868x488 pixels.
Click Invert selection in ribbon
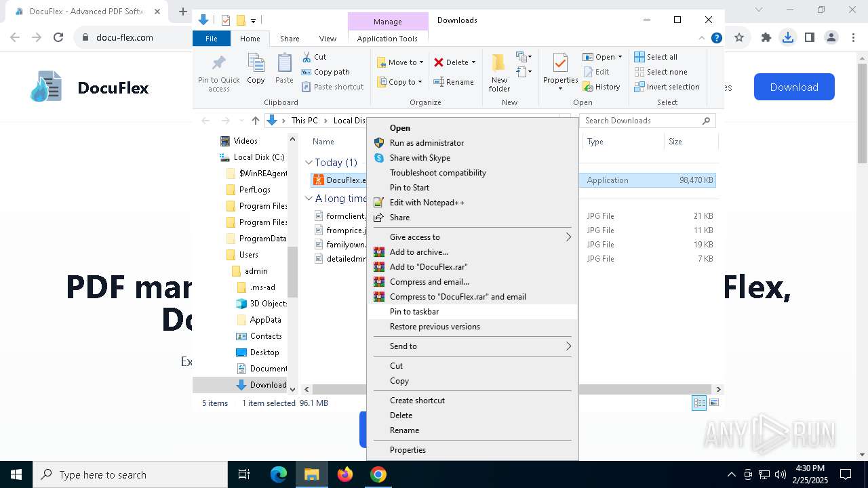667,87
